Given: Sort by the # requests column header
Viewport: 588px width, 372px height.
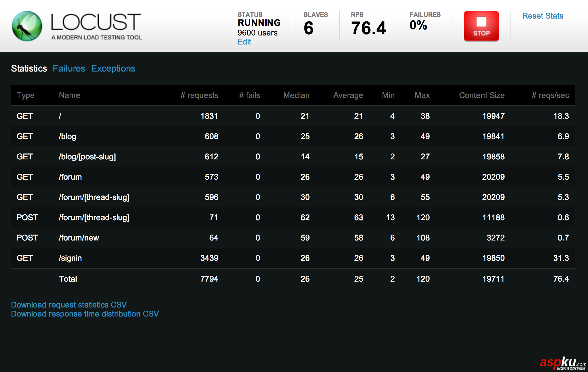Looking at the screenshot, I should click(x=199, y=95).
